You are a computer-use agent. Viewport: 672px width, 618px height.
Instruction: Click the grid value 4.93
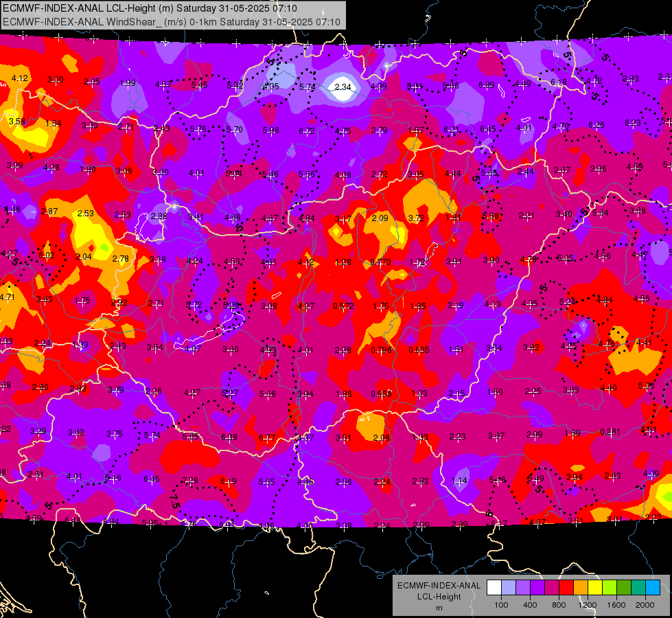[268, 350]
